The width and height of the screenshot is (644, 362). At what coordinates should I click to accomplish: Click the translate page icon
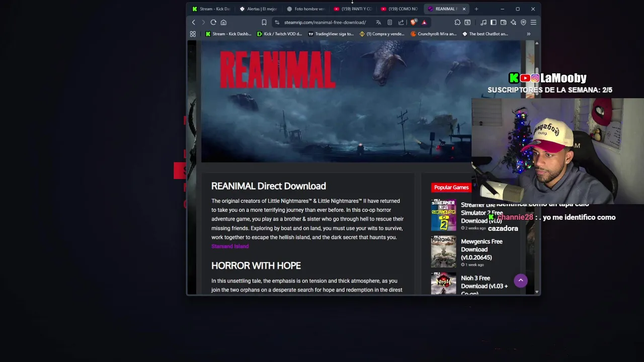pyautogui.click(x=378, y=22)
